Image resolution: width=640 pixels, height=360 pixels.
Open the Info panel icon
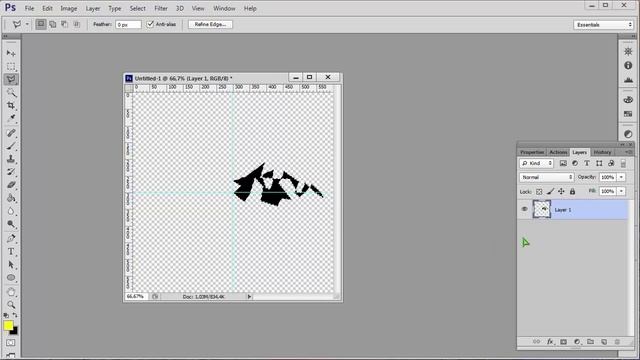pos(628,65)
